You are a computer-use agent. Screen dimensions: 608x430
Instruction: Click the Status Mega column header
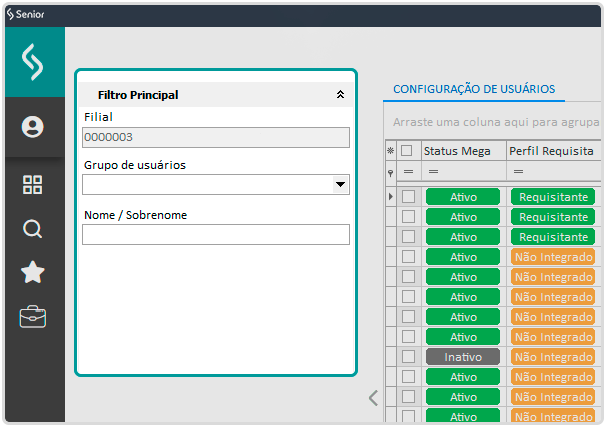pyautogui.click(x=464, y=151)
